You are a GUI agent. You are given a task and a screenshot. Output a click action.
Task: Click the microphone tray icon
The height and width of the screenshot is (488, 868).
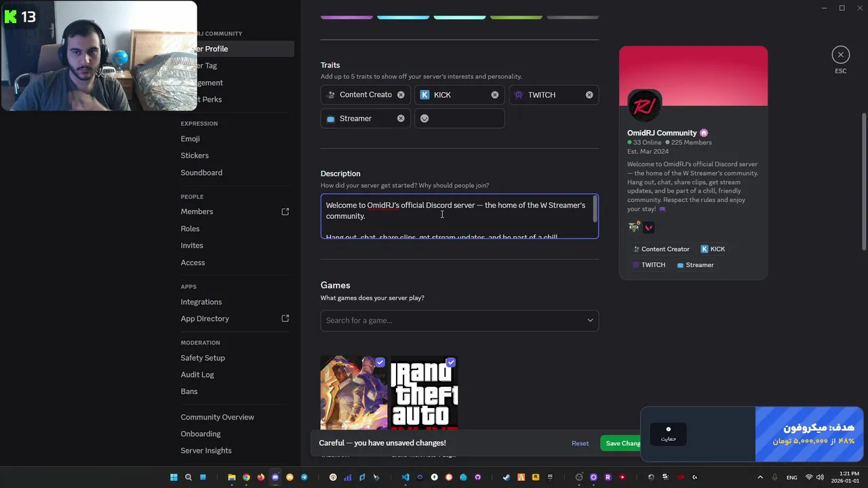[774, 477]
